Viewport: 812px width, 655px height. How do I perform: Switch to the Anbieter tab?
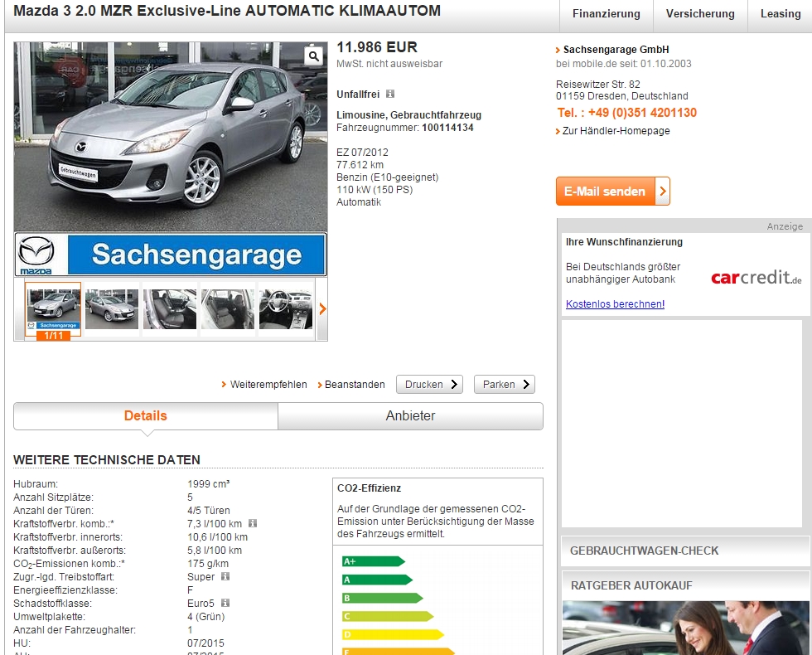tap(410, 416)
